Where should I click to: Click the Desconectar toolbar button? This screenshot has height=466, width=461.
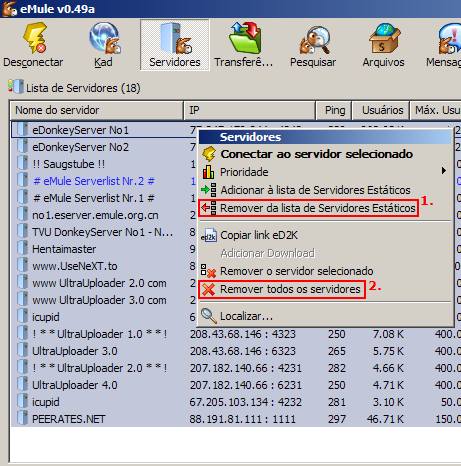point(33,45)
